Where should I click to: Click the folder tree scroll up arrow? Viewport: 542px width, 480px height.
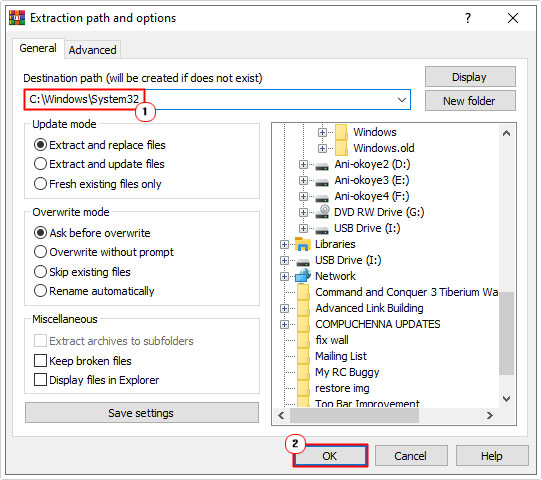tap(506, 133)
